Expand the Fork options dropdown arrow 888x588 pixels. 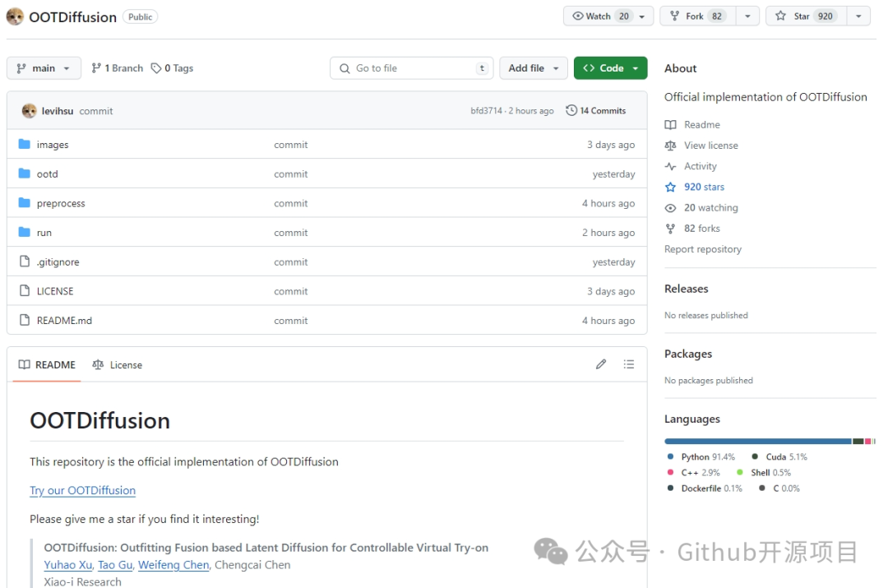point(747,16)
